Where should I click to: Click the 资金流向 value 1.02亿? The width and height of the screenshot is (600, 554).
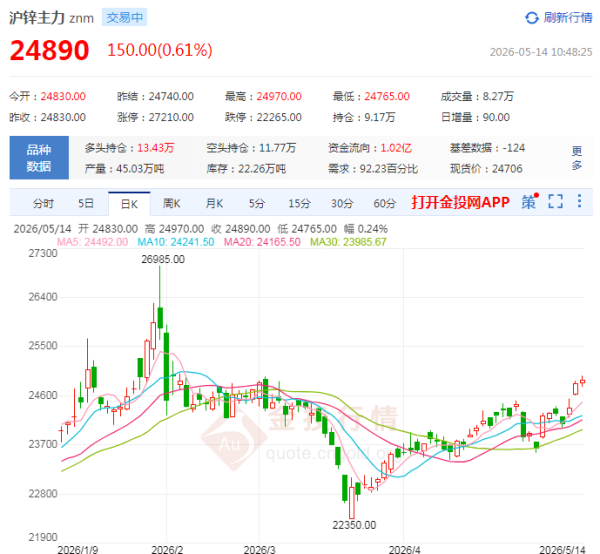pyautogui.click(x=396, y=148)
